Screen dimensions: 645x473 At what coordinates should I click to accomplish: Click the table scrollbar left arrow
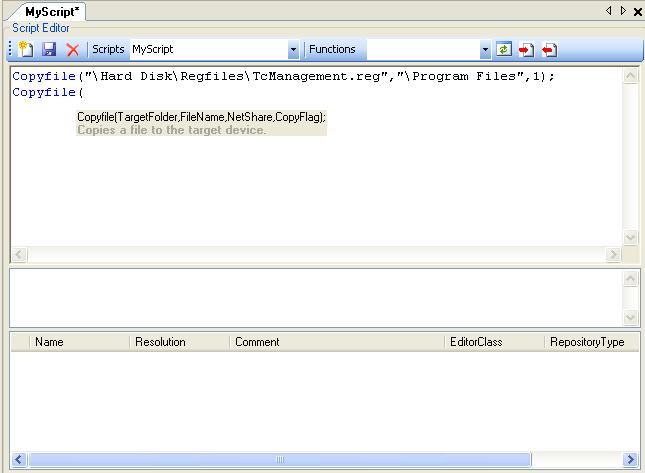(x=19, y=459)
